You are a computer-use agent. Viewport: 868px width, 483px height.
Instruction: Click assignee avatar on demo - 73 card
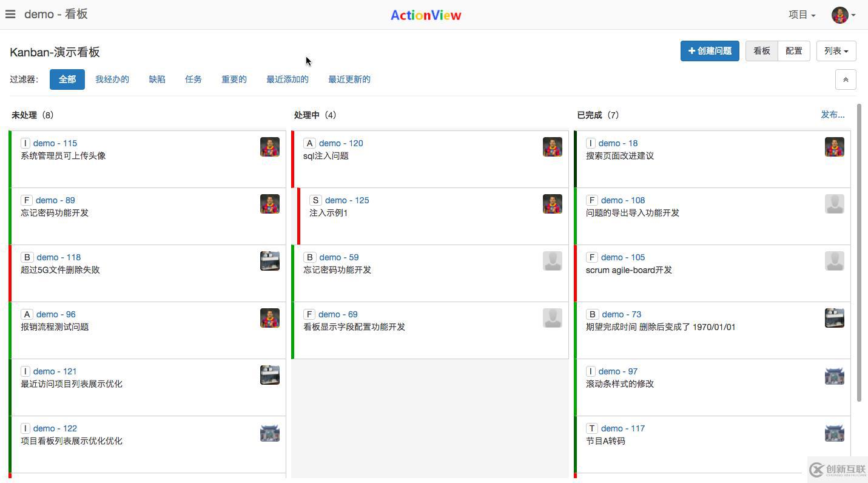pyautogui.click(x=835, y=318)
